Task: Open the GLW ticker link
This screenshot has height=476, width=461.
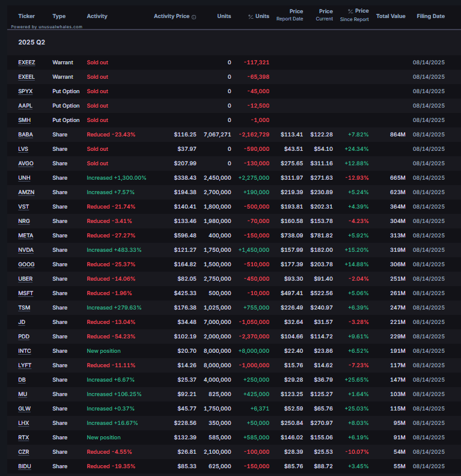Action: (24, 409)
